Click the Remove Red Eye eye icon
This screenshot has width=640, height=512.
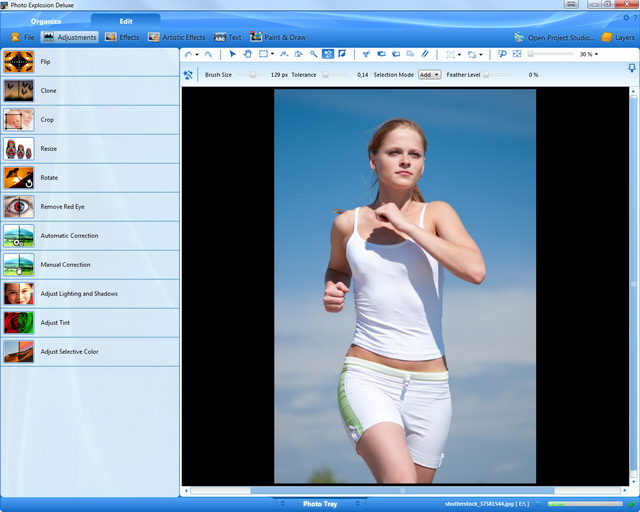[x=19, y=207]
